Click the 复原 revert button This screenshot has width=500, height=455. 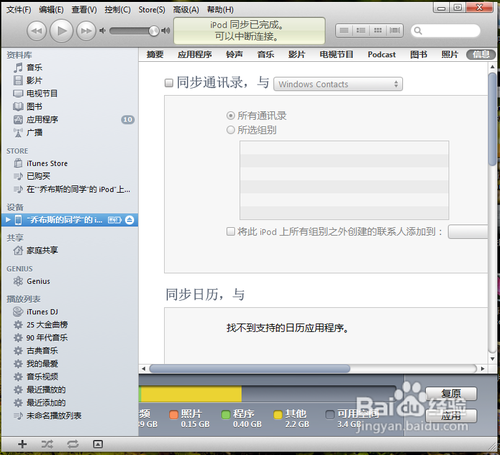(451, 394)
